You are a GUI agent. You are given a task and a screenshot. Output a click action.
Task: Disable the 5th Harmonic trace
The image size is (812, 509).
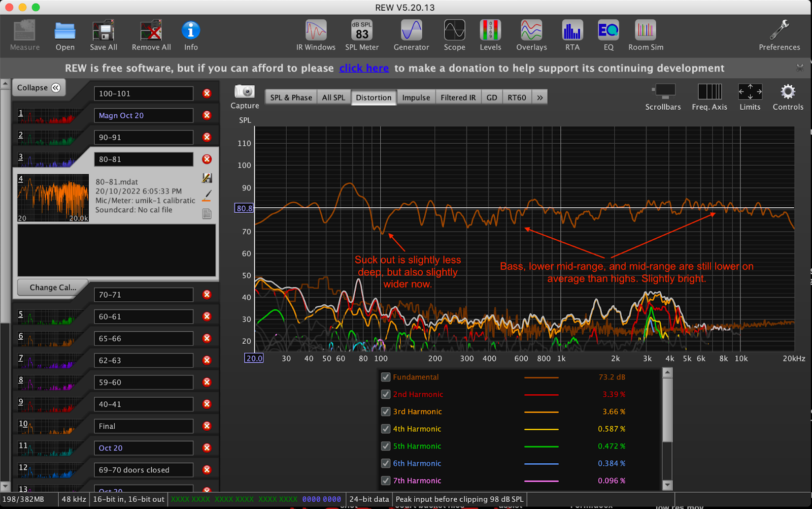click(386, 446)
